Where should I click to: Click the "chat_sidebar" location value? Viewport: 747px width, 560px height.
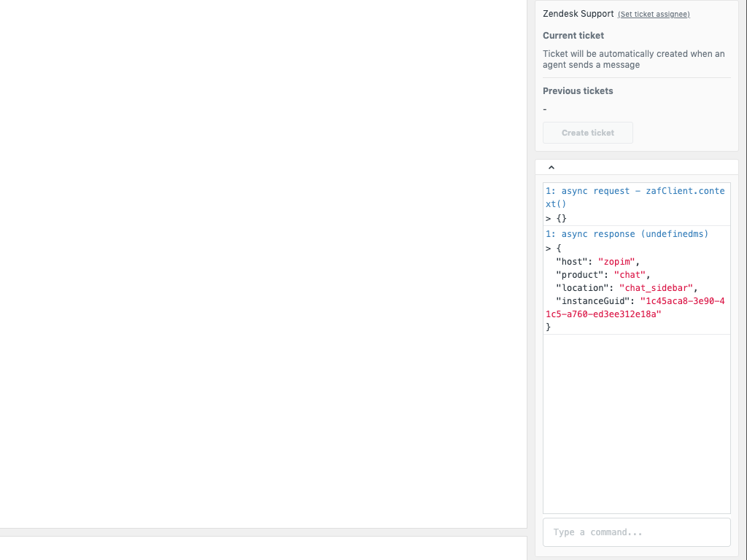click(656, 288)
